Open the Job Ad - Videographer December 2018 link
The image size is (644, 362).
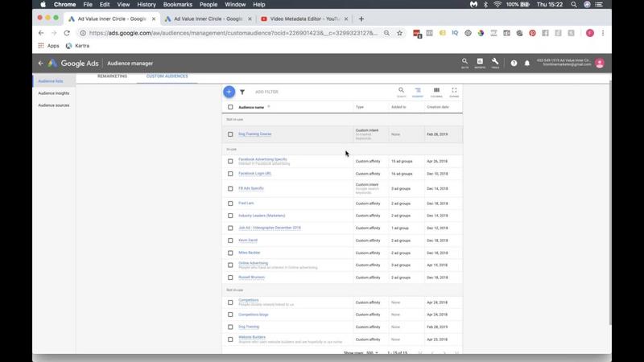270,228
